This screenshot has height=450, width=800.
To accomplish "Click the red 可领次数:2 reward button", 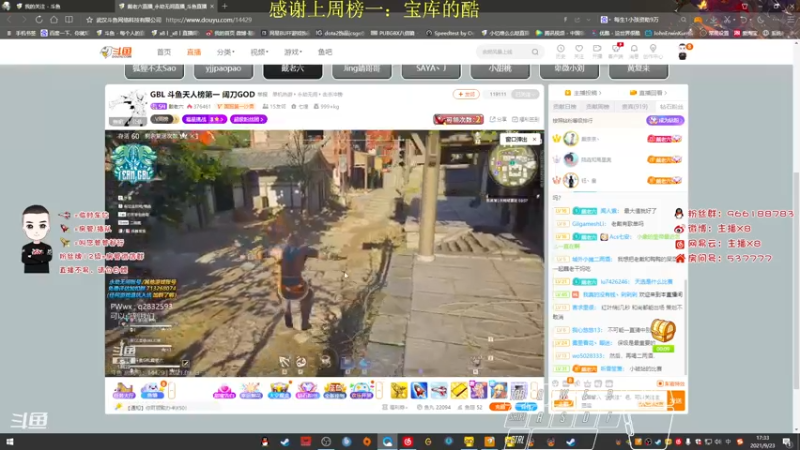I will coord(458,119).
